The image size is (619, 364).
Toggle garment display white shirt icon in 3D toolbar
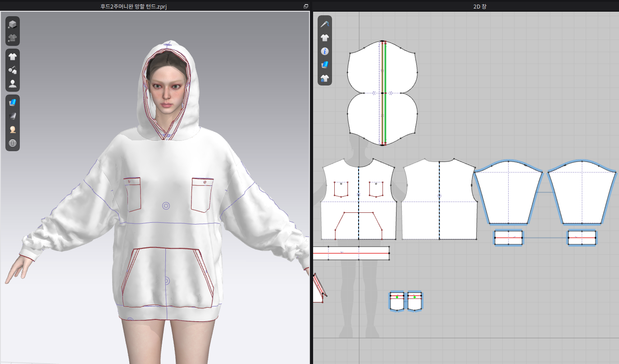[13, 57]
